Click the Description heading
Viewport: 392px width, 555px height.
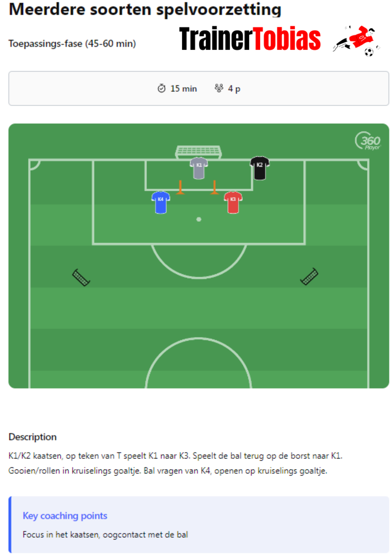click(32, 437)
